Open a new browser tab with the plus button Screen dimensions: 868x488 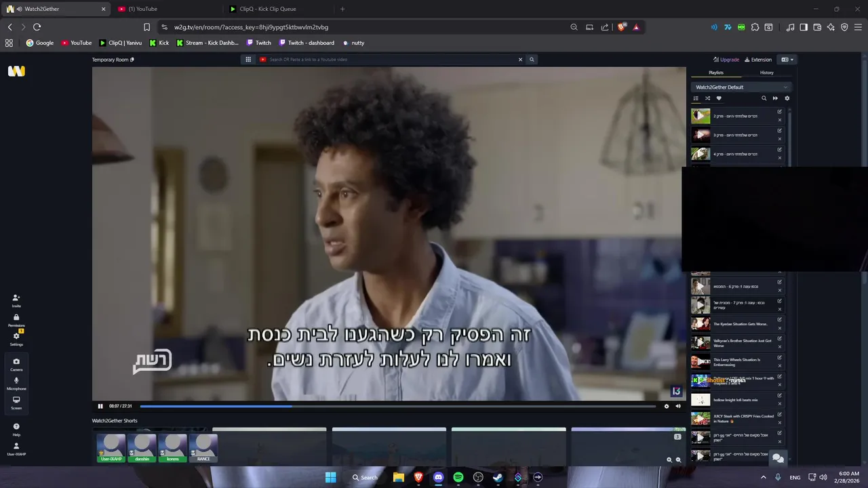(342, 9)
